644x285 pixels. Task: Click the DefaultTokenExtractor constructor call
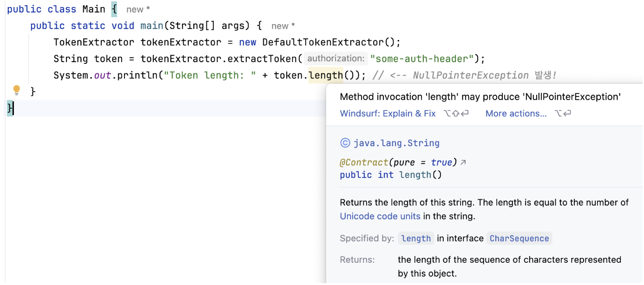323,42
